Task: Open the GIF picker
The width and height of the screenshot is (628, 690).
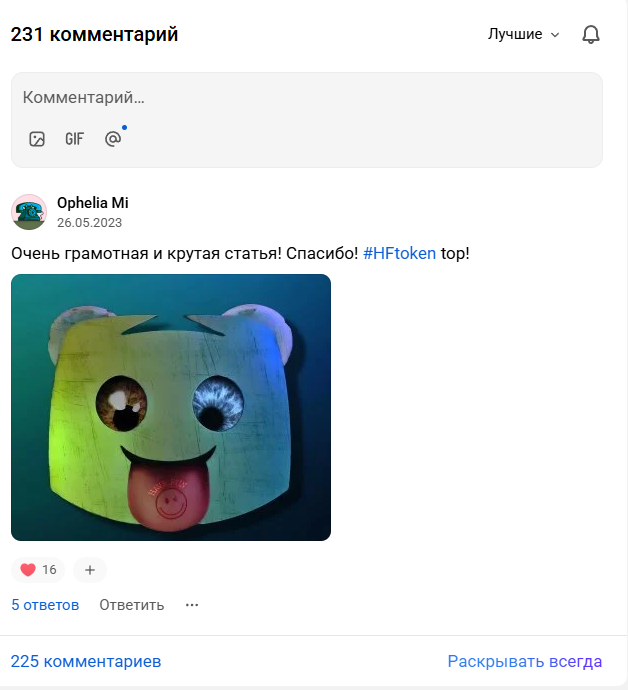Action: (74, 139)
